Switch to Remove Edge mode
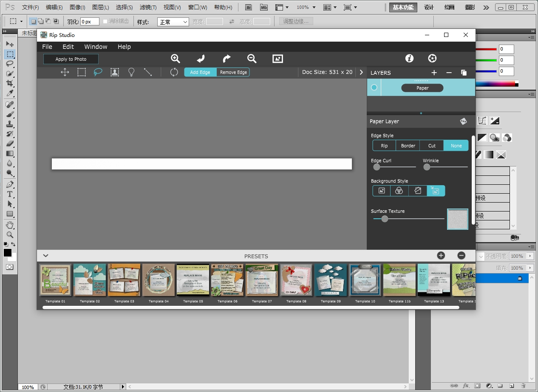Viewport: 538px width, 392px height. (x=233, y=72)
